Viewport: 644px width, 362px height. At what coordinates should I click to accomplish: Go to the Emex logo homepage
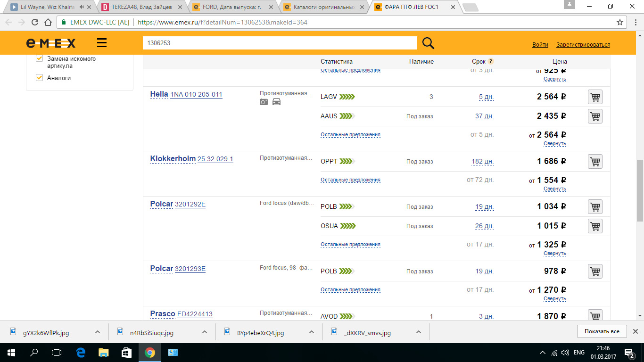click(x=50, y=43)
